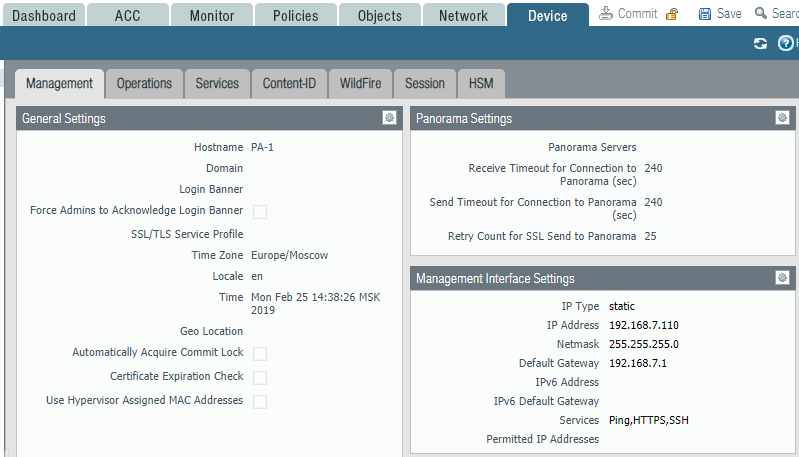
Task: Click the Save link text
Action: (729, 14)
